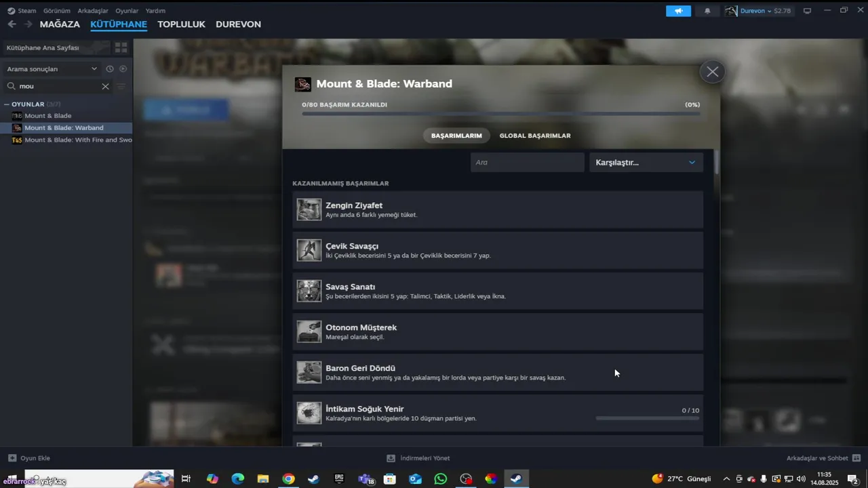
Task: Click the 0/80 achievements progress bar
Action: point(501,113)
